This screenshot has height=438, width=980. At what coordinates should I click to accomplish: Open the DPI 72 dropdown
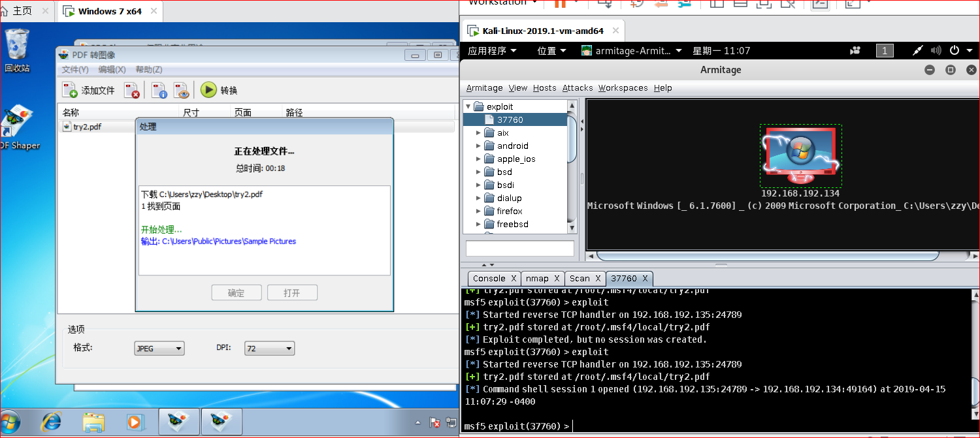[269, 349]
